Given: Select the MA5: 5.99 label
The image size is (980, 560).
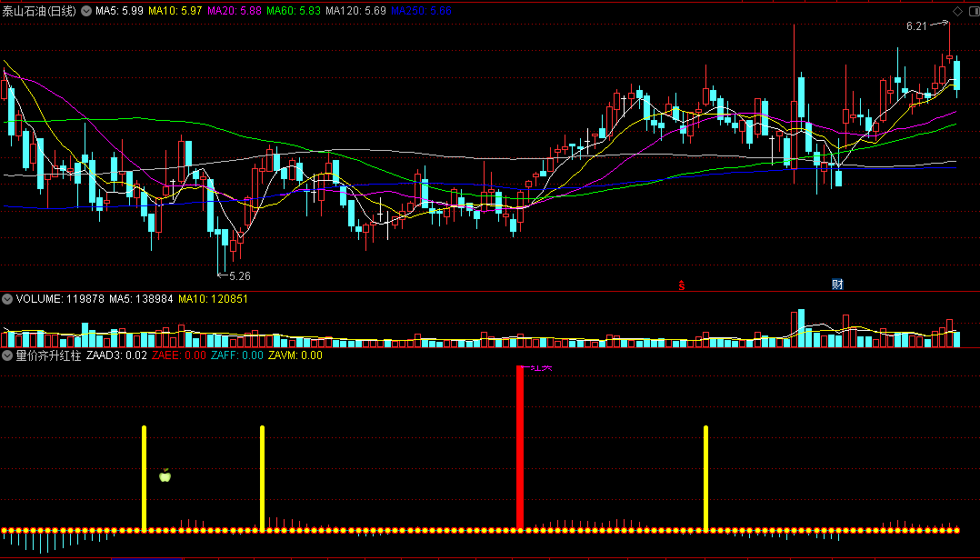Looking at the screenshot, I should point(119,11).
